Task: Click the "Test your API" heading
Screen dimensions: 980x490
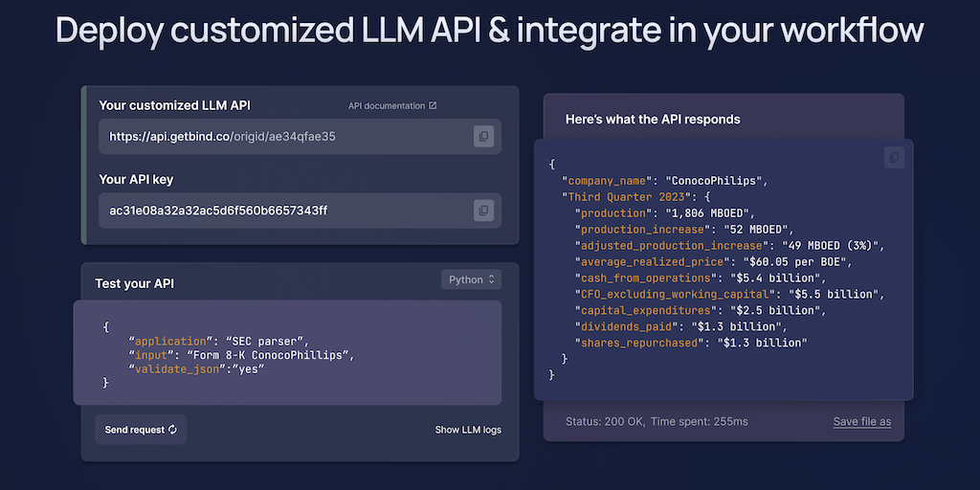Action: click(x=134, y=283)
